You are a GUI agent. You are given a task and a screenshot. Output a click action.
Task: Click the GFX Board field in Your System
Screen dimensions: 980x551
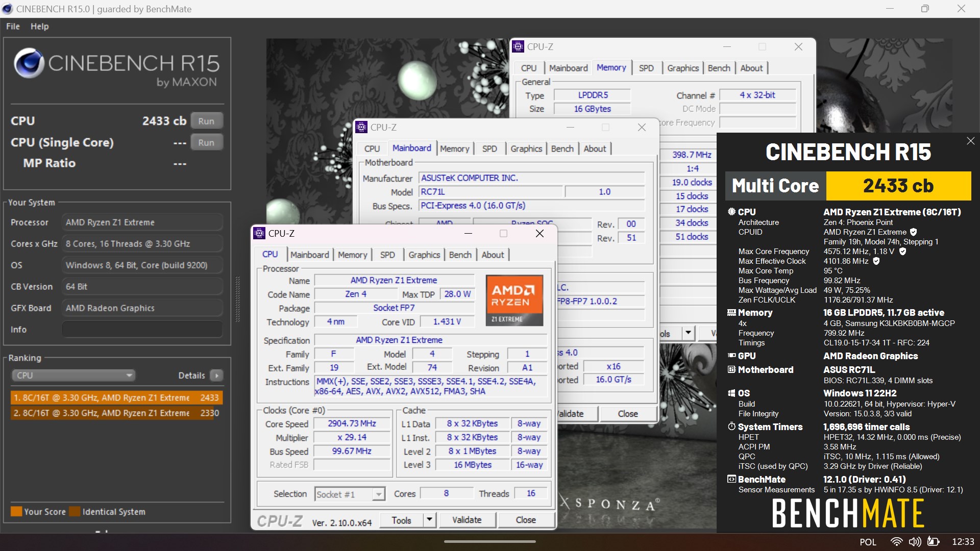coord(142,308)
